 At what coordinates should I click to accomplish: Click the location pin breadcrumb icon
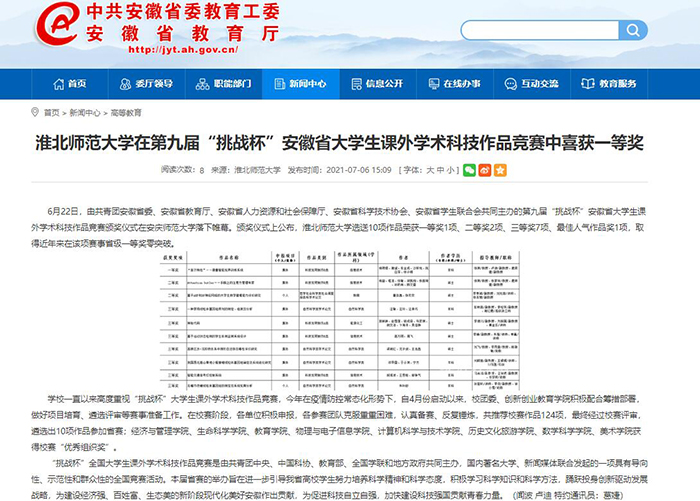[x=35, y=112]
